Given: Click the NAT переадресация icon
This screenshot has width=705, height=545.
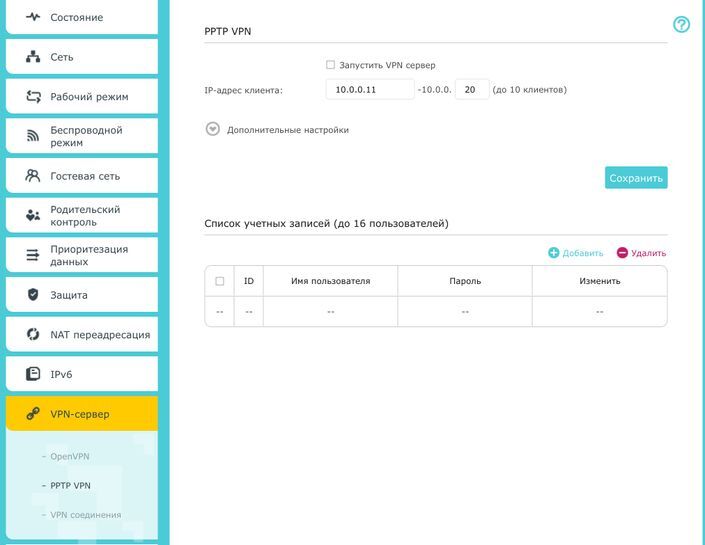Looking at the screenshot, I should pyautogui.click(x=33, y=335).
